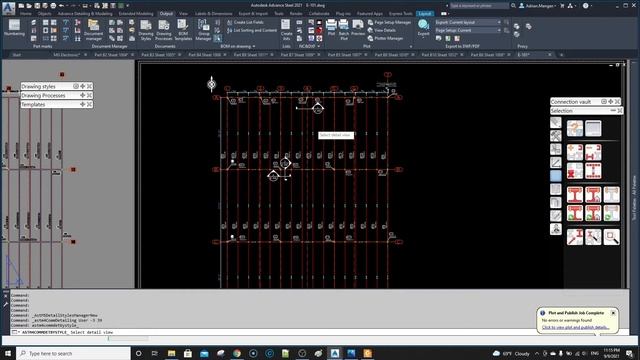Switch to the Home ribbon tab
This screenshot has width=640, height=360.
tap(26, 13)
